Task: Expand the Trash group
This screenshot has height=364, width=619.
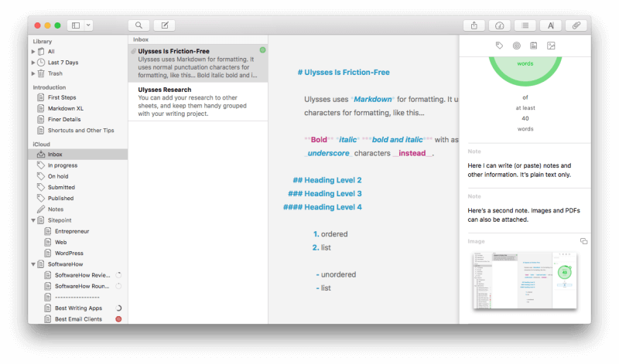Action: pyautogui.click(x=33, y=73)
